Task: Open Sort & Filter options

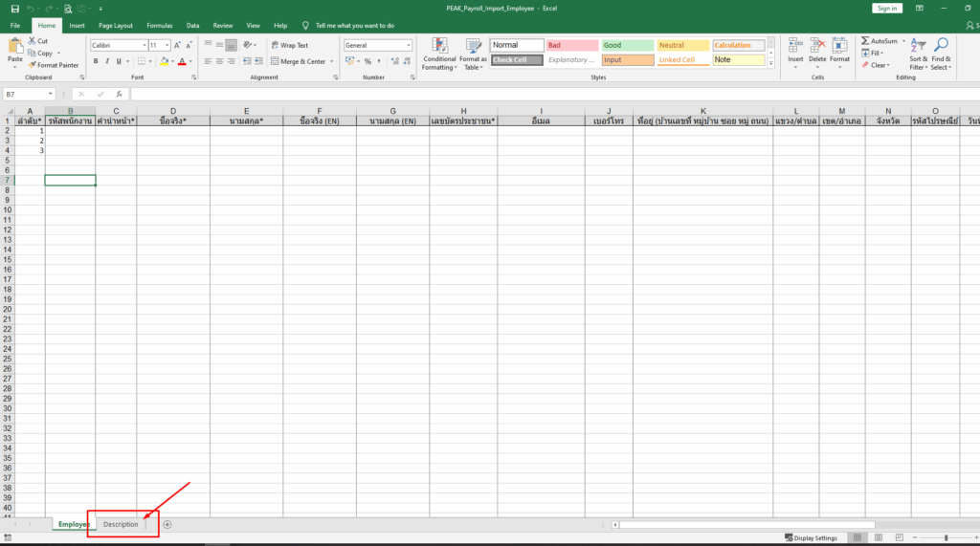Action: click(918, 55)
